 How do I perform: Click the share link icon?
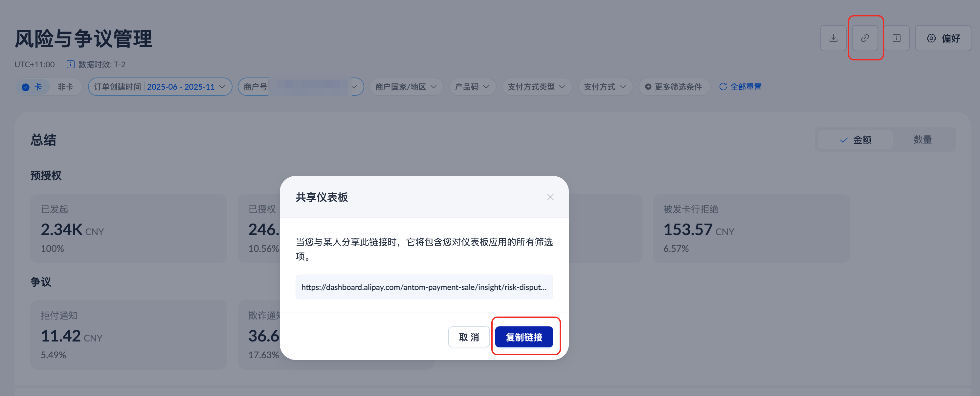865,38
